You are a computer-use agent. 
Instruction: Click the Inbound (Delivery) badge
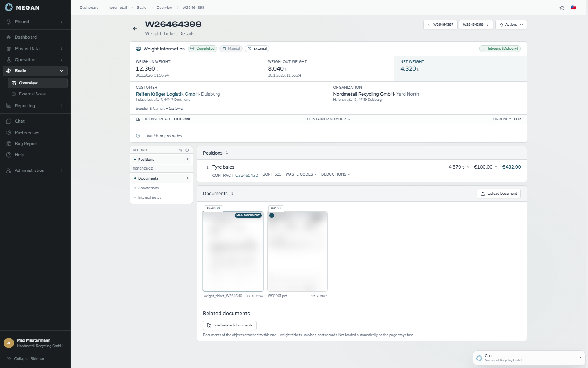tap(500, 49)
